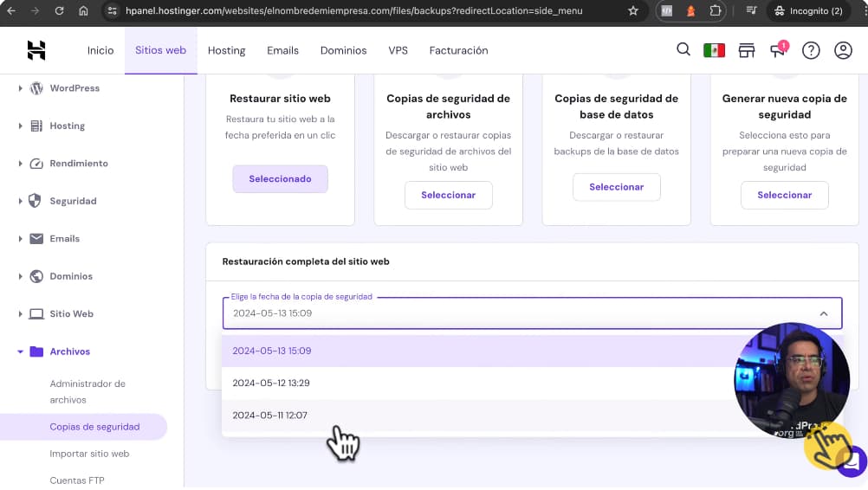
Task: Click the Seguridad shield icon
Action: (x=35, y=201)
